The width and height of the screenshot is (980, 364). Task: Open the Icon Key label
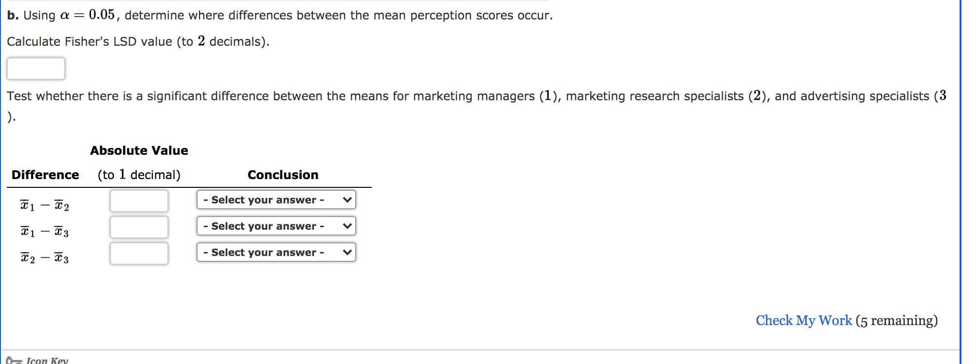[x=47, y=361]
